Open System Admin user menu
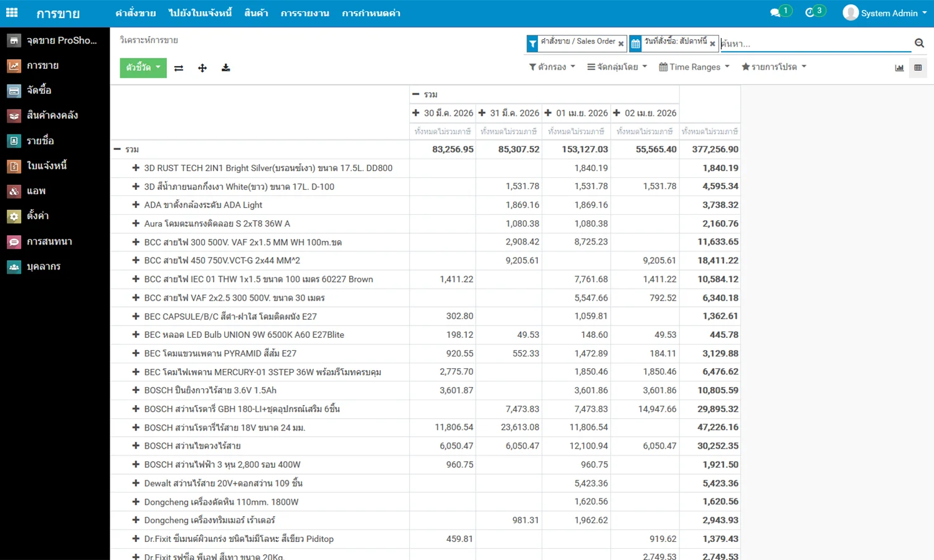The image size is (934, 560). [x=884, y=13]
